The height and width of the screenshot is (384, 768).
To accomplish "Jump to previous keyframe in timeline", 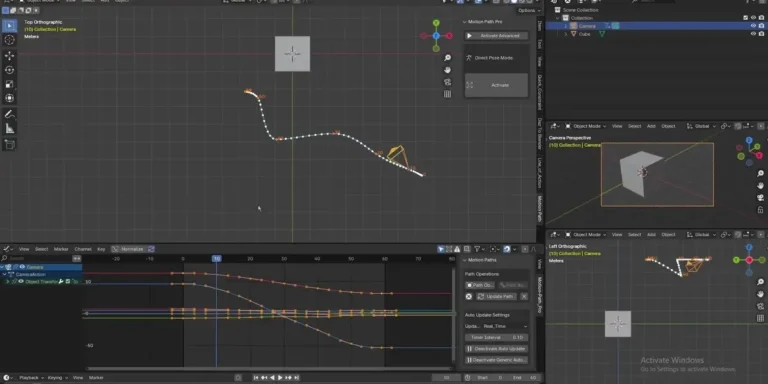I will click(x=264, y=378).
